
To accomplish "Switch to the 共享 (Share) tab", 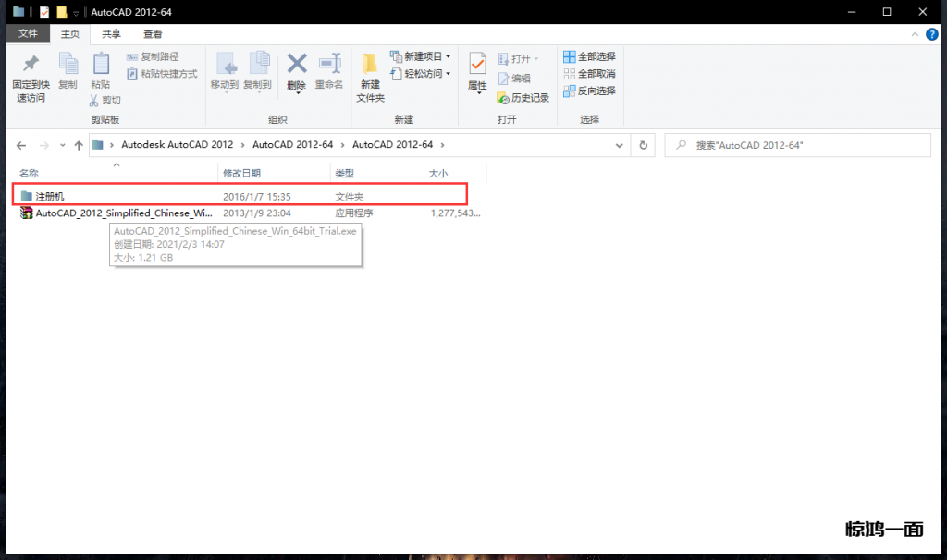I will click(111, 34).
